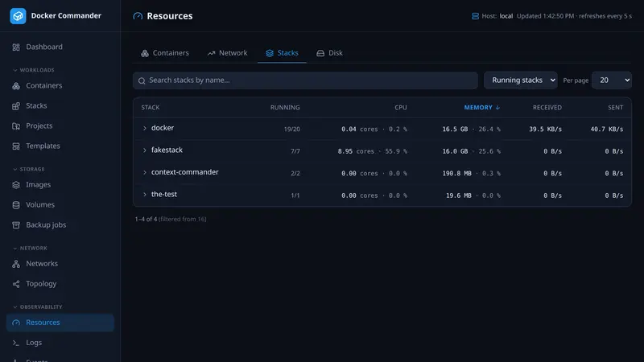Click the Backup jobs archive icon
This screenshot has height=362, width=644.
pyautogui.click(x=16, y=225)
